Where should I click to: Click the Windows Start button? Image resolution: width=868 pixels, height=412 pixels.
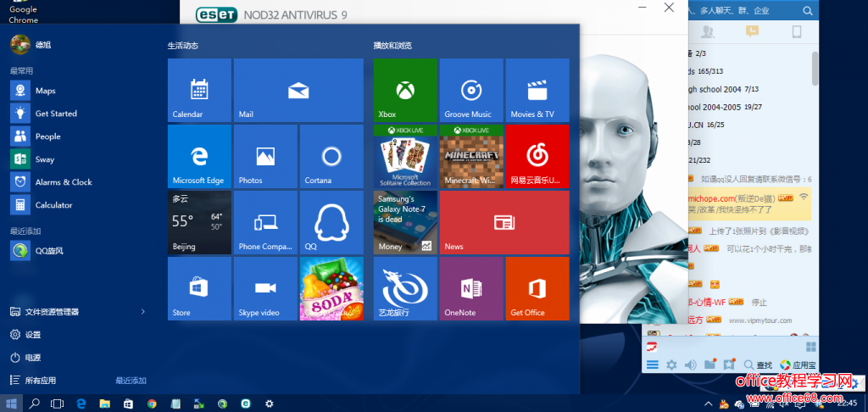(x=11, y=404)
